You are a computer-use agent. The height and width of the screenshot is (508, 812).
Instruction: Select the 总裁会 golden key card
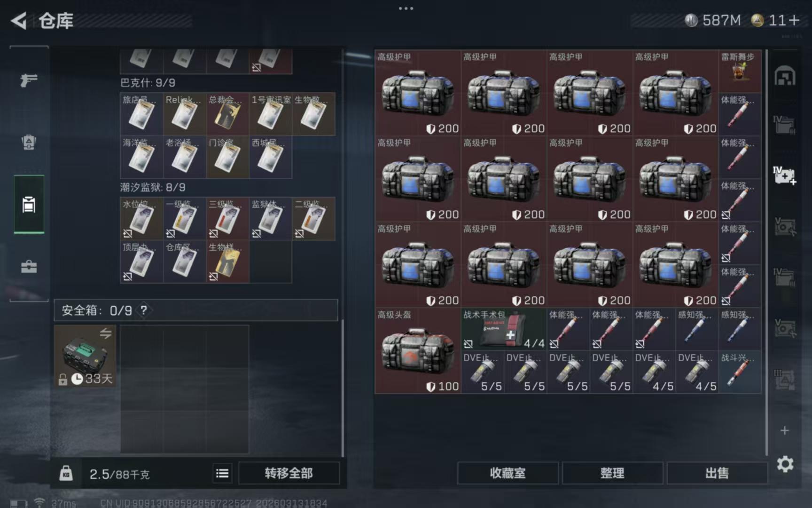click(227, 114)
